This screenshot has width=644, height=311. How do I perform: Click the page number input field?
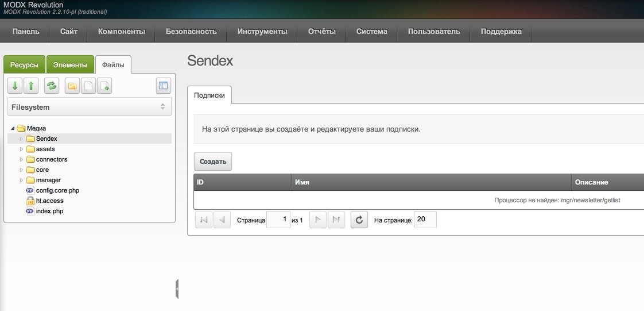coord(278,220)
